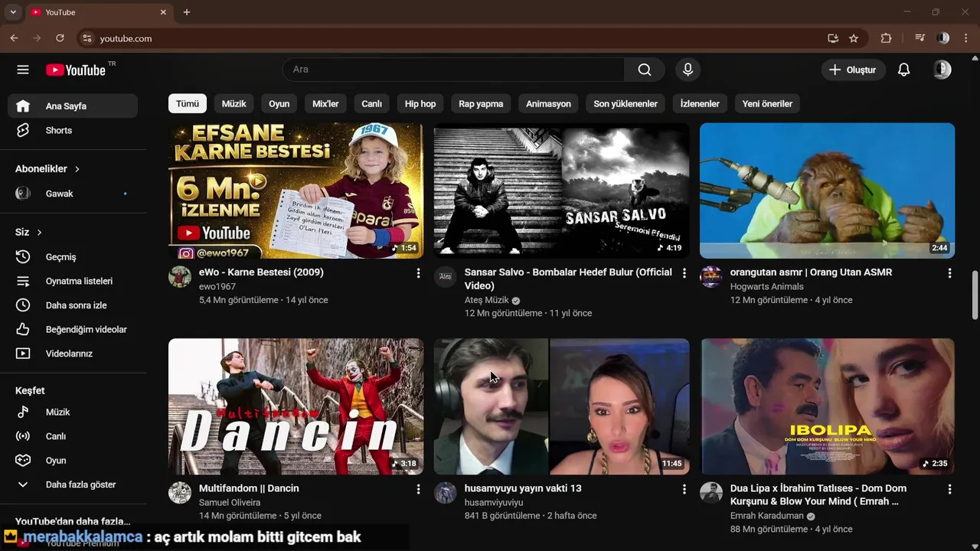Screen dimensions: 980x551
Task: Open eWo - Karne Bestesi (2009) title
Action: tap(261, 272)
